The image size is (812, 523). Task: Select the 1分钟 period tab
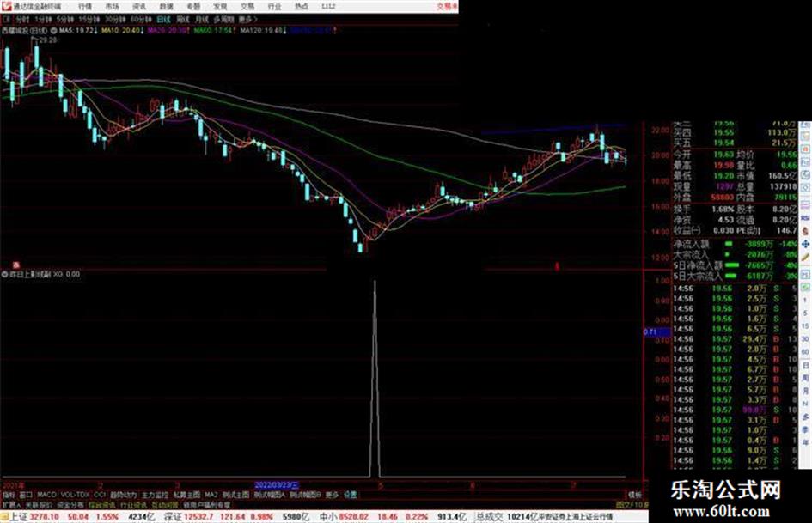pos(43,19)
